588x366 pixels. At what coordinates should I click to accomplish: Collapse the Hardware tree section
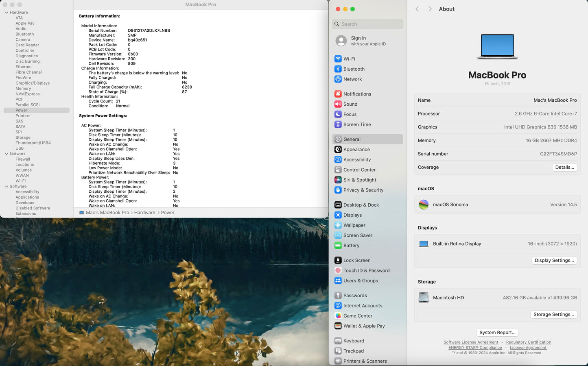point(7,13)
